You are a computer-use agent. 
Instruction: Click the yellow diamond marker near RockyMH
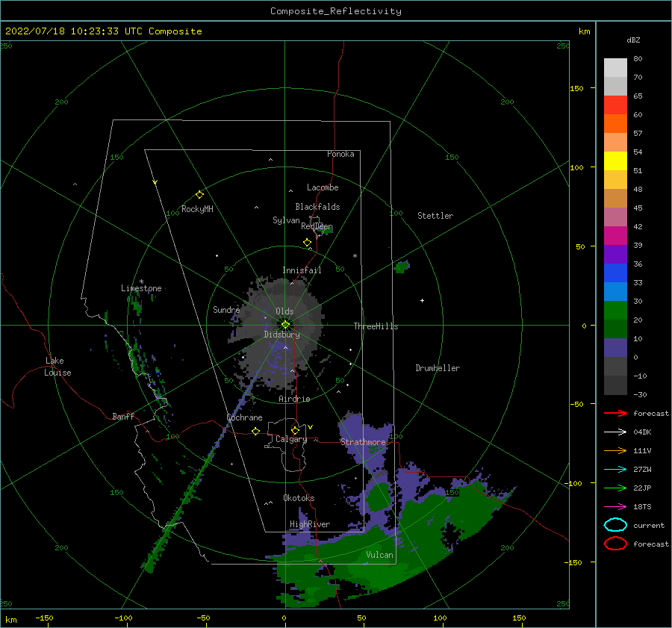click(199, 195)
